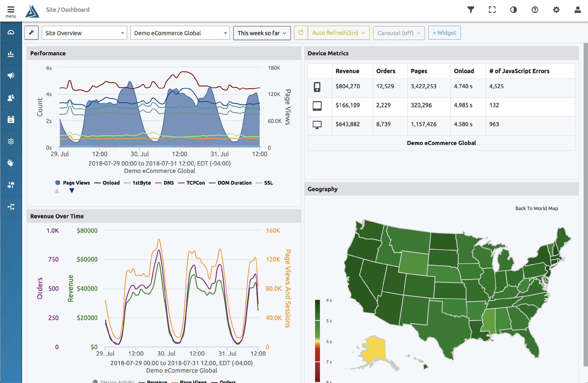Click the filter funnel icon

(x=471, y=10)
